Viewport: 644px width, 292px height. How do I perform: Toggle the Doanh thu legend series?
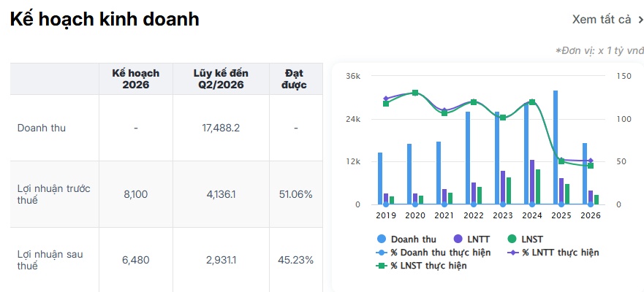click(406, 239)
